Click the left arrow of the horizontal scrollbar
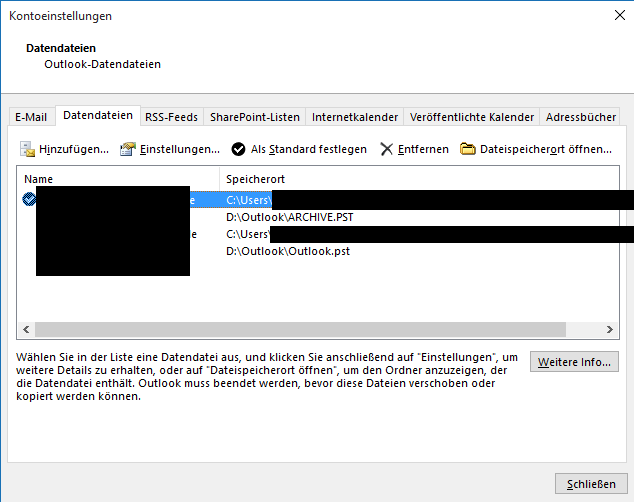 26,329
